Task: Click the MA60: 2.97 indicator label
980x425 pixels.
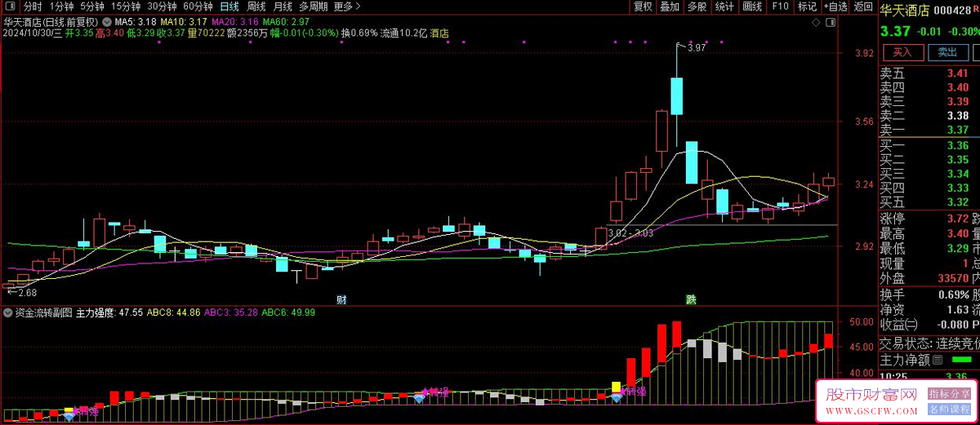Action: coord(287,21)
